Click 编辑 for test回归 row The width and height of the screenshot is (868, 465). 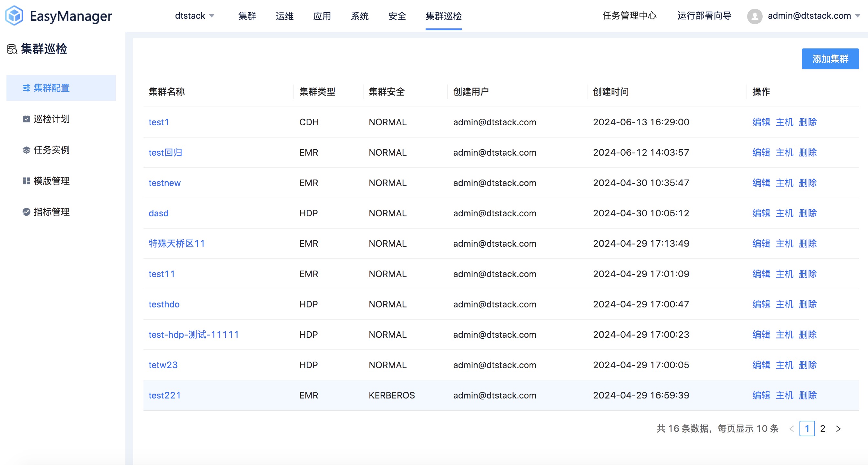coord(761,152)
